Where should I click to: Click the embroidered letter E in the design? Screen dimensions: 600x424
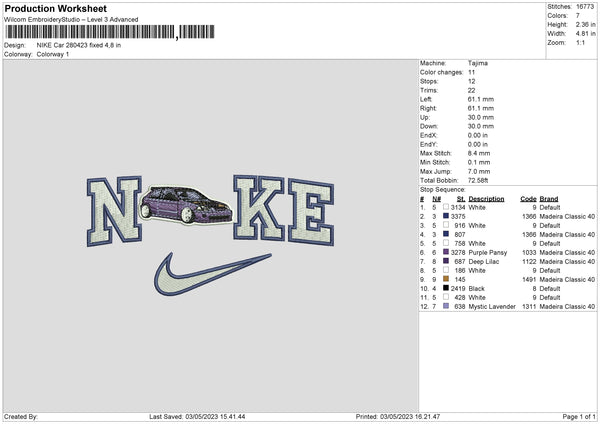(311, 212)
